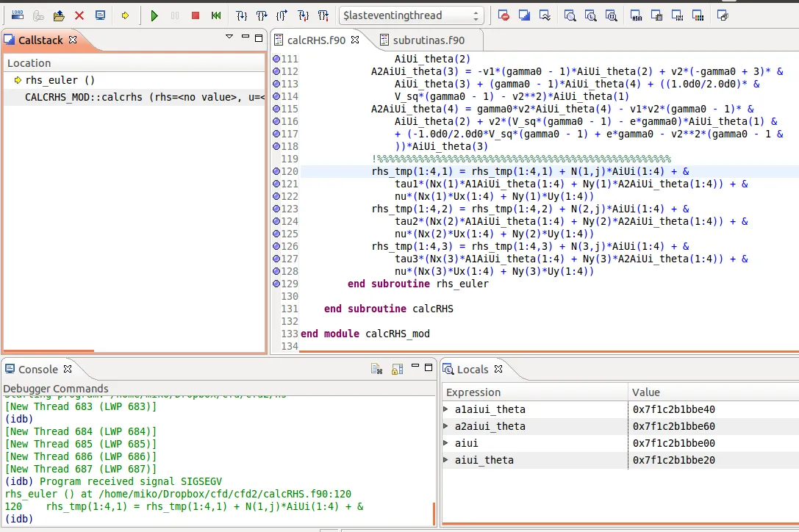The height and width of the screenshot is (532, 799).
Task: Close the Console tab with its X
Action: (x=68, y=368)
